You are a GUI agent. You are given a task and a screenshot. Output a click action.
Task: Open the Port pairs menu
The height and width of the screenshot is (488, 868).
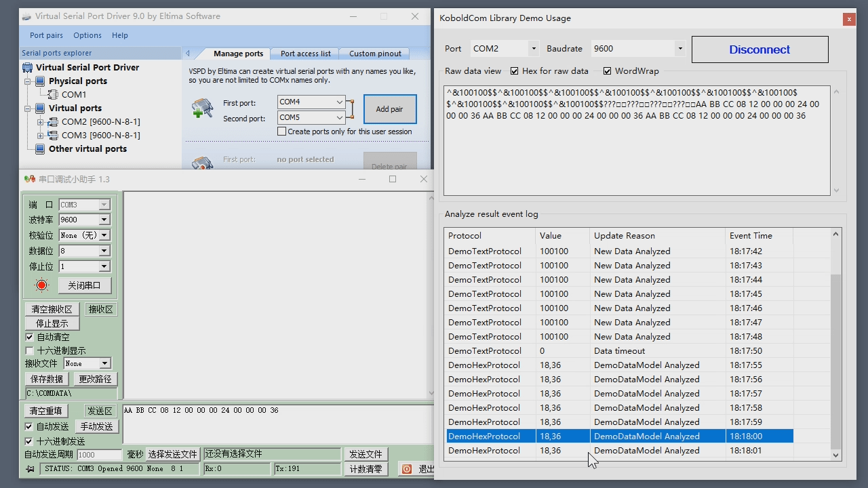46,35
